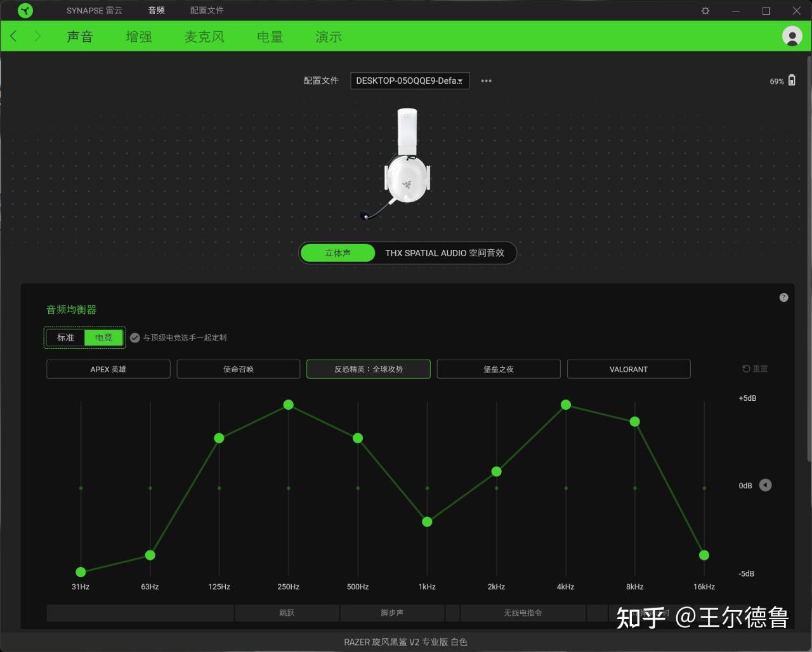Click the checkmark beside 与顶级电竞选手一起定制

point(134,337)
